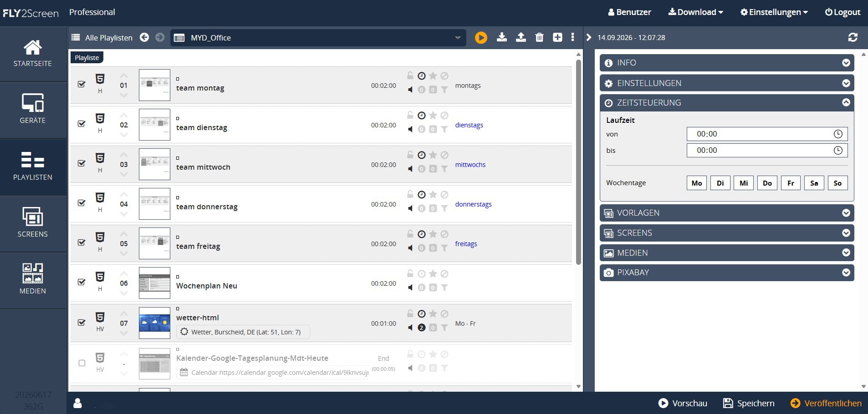Click the block icon for Wochenplan Neu

[444, 273]
